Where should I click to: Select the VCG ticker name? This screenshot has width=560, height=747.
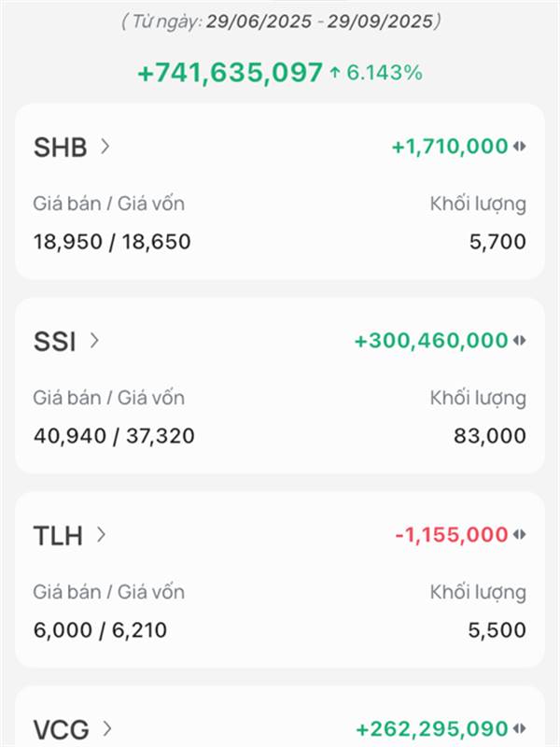point(62,728)
